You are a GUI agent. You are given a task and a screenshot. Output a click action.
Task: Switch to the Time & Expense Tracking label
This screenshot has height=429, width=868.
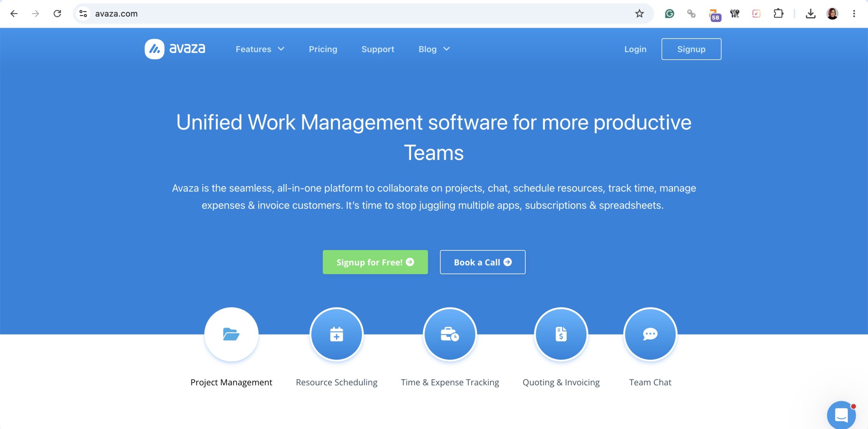(x=450, y=382)
